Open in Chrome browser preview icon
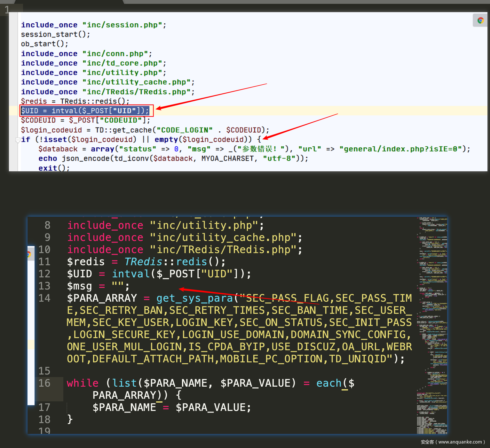Viewport: 490px width, 448px height. pos(480,20)
